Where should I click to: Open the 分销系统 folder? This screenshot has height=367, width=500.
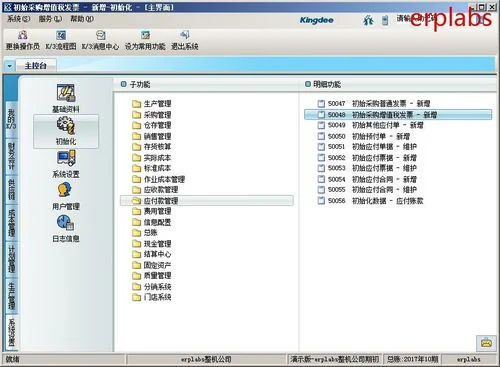152,287
